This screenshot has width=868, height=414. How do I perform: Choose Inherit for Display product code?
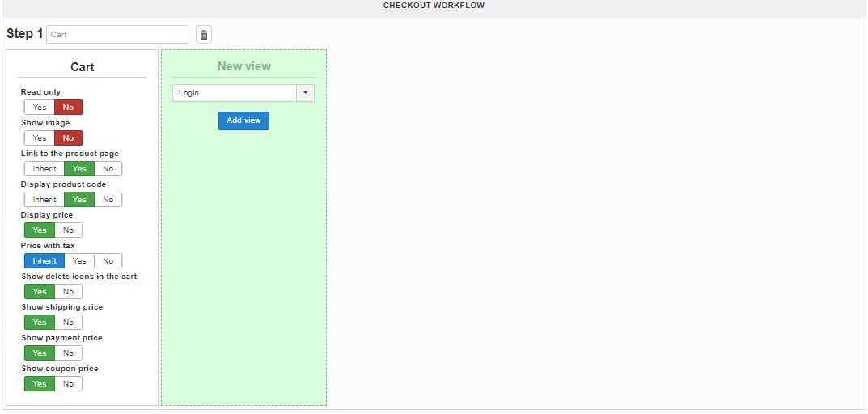tap(44, 199)
